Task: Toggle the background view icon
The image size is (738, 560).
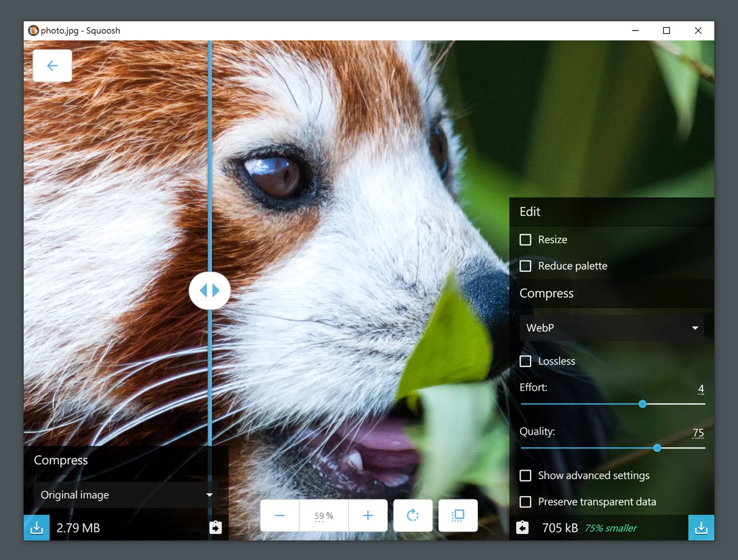Action: click(x=458, y=516)
